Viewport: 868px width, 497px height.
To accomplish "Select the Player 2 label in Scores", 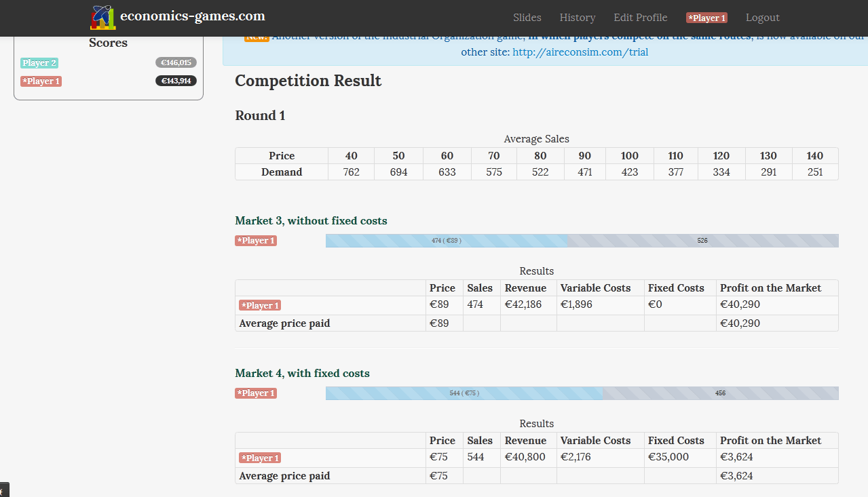I will (39, 63).
